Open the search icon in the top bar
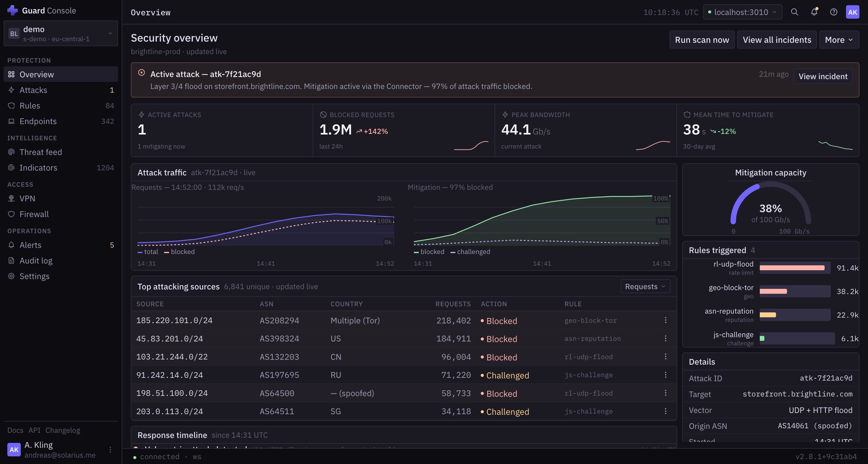 pos(794,12)
